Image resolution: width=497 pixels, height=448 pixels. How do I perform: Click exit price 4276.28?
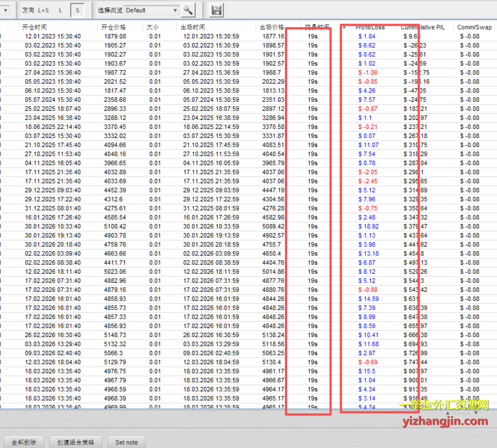[273, 208]
